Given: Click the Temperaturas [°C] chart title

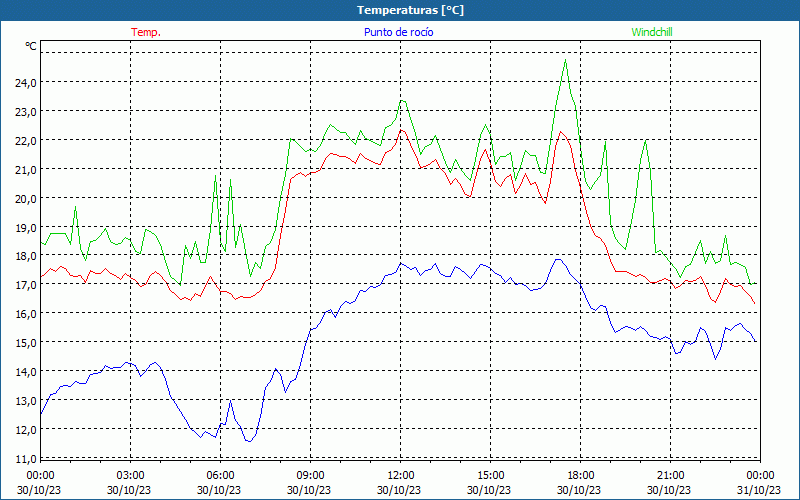Looking at the screenshot, I should click(410, 10).
